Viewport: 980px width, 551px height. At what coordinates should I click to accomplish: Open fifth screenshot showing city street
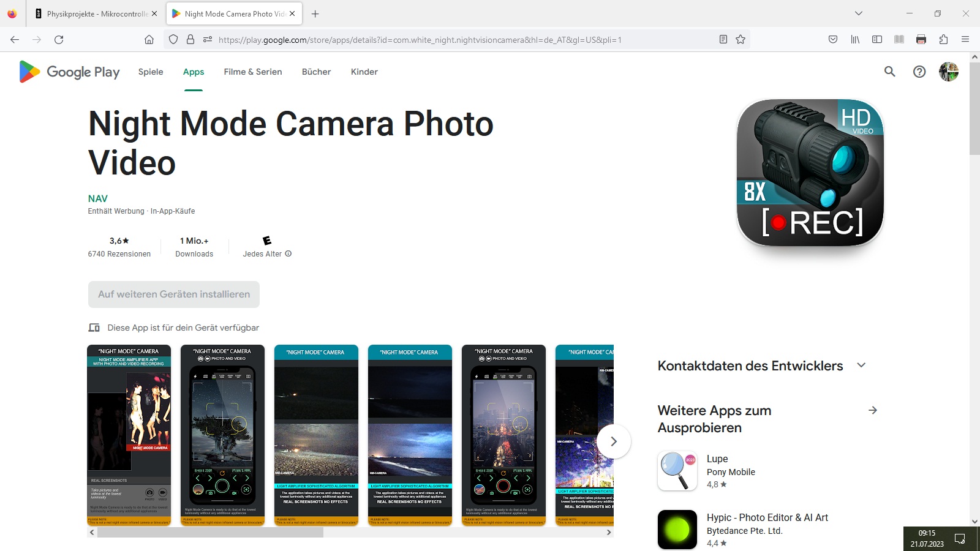tap(503, 435)
